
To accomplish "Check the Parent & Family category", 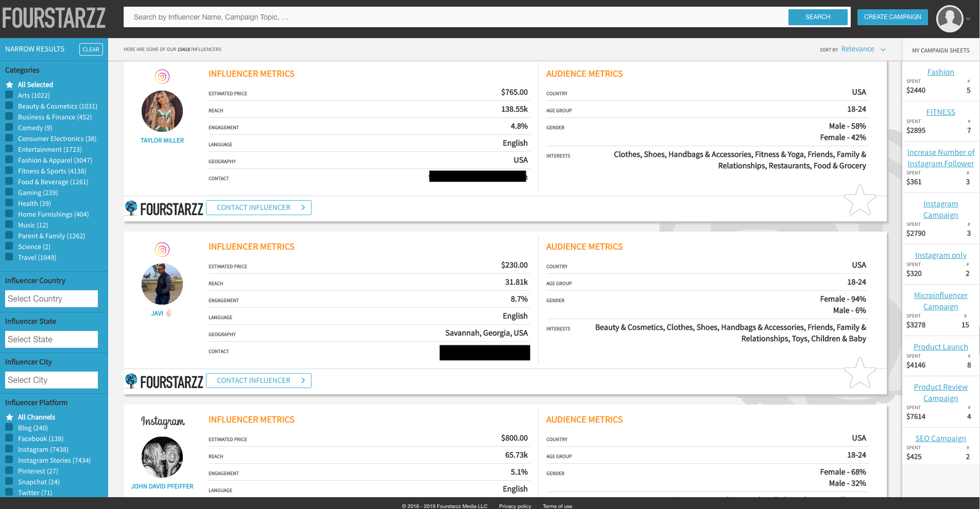I will [9, 236].
